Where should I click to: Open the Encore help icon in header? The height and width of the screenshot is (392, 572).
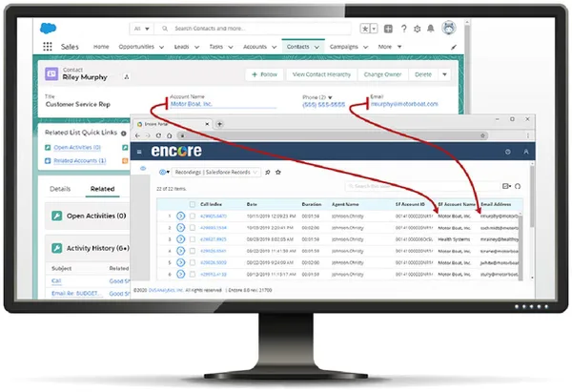point(508,152)
